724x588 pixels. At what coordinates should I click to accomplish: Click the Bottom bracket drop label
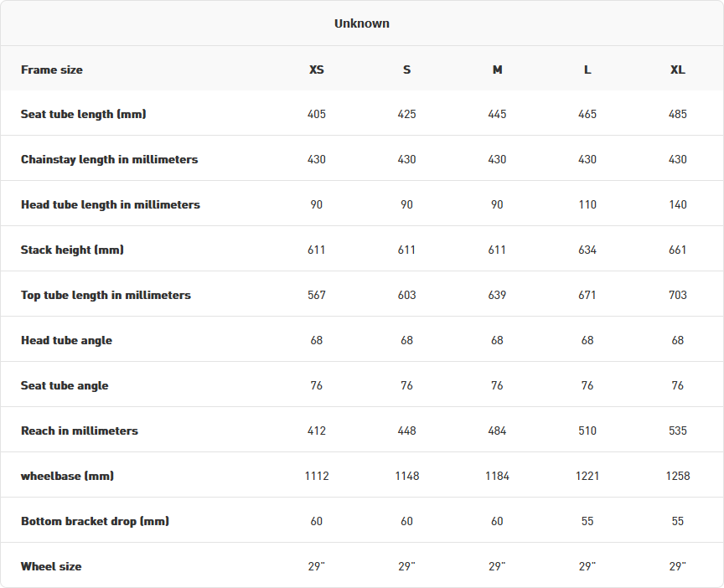(95, 521)
